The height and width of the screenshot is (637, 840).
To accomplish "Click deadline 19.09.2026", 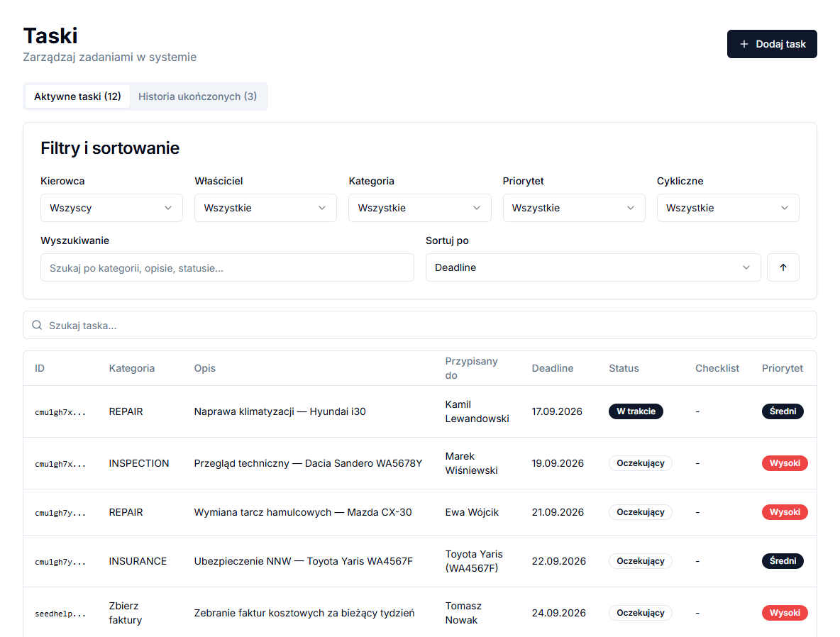I will 558,463.
